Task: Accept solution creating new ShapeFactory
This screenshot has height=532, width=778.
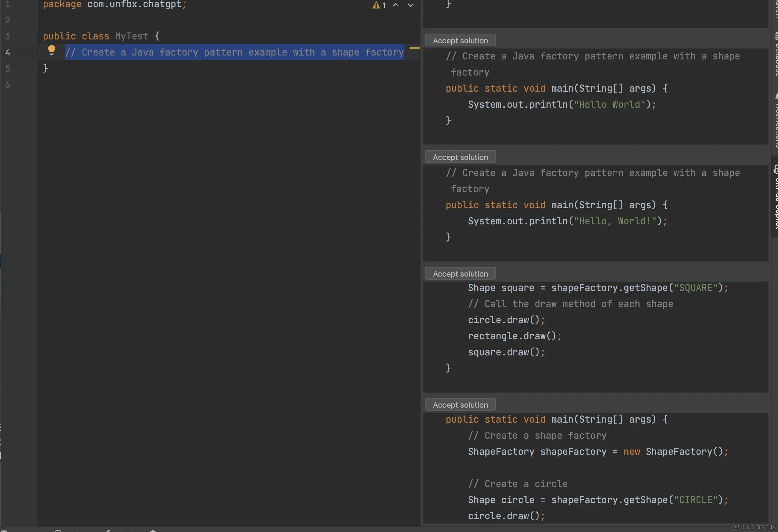Action: [460, 405]
